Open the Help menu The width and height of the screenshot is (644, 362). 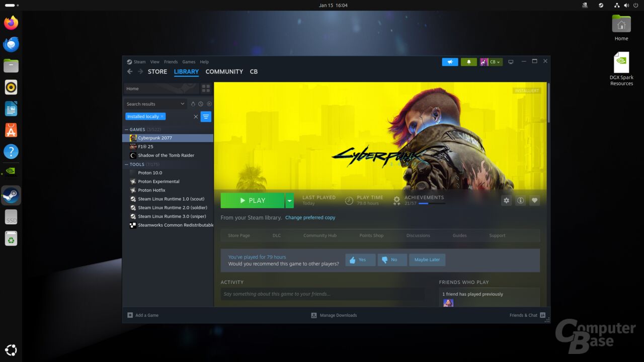coord(204,62)
